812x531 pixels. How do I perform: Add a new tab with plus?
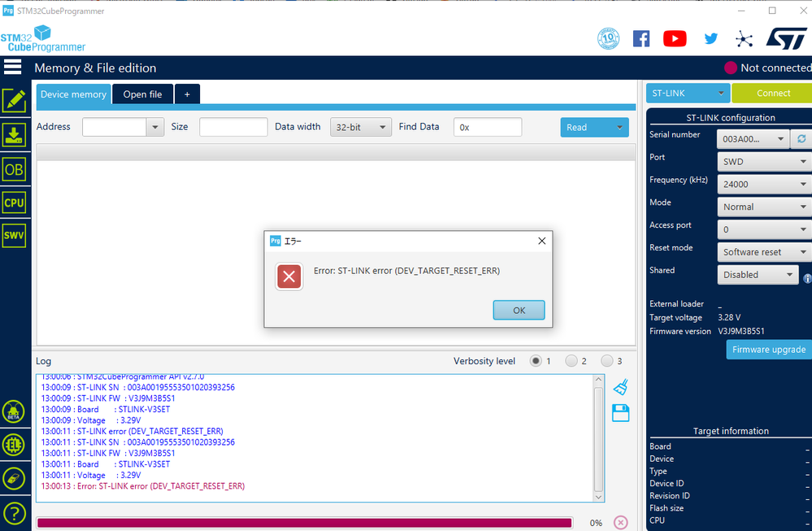click(x=187, y=94)
